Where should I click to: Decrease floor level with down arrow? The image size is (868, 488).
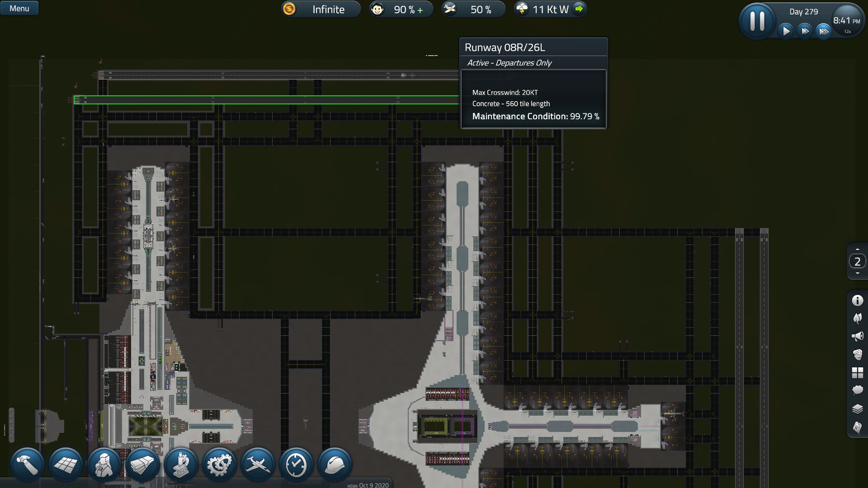(857, 273)
